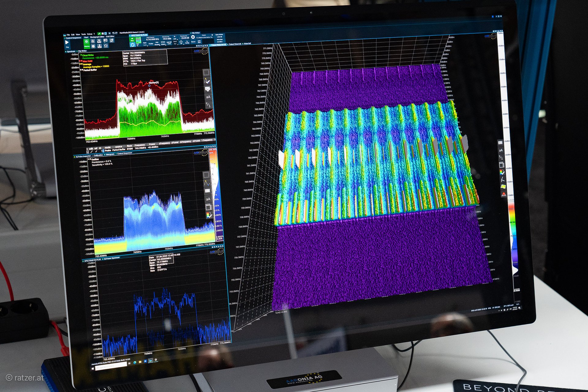Click the aA text size icon in 3D waterfall toolbar
588x392 pixels.
(x=501, y=150)
